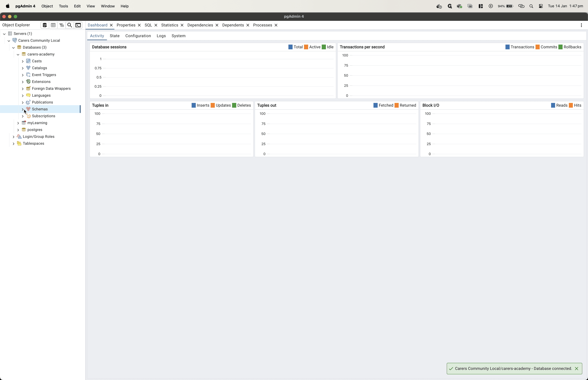The image size is (588, 380).
Task: Click the Servers group icon
Action: tap(10, 34)
